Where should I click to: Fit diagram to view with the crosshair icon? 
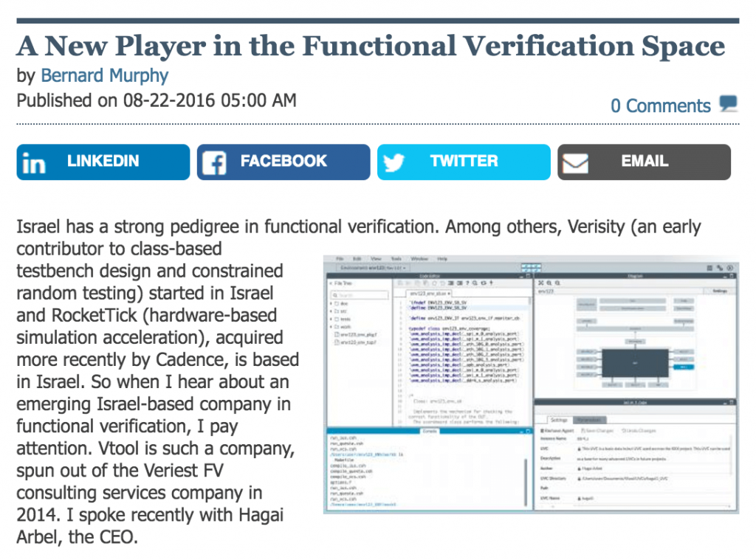point(540,283)
